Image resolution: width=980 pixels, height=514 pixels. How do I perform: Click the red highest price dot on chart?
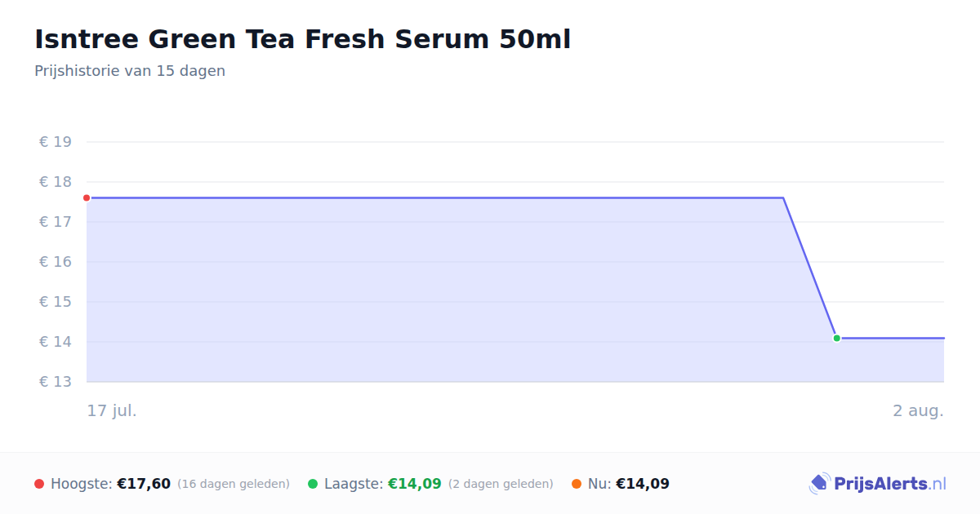87,197
